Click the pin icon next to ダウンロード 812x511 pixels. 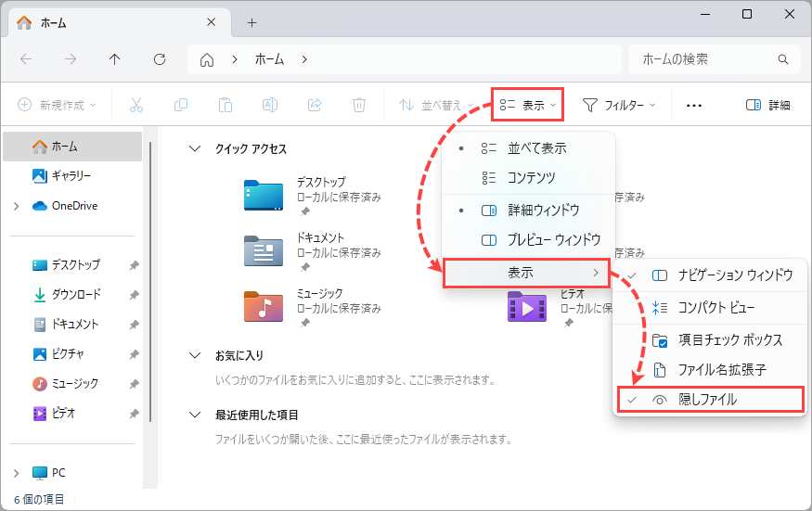coord(135,295)
